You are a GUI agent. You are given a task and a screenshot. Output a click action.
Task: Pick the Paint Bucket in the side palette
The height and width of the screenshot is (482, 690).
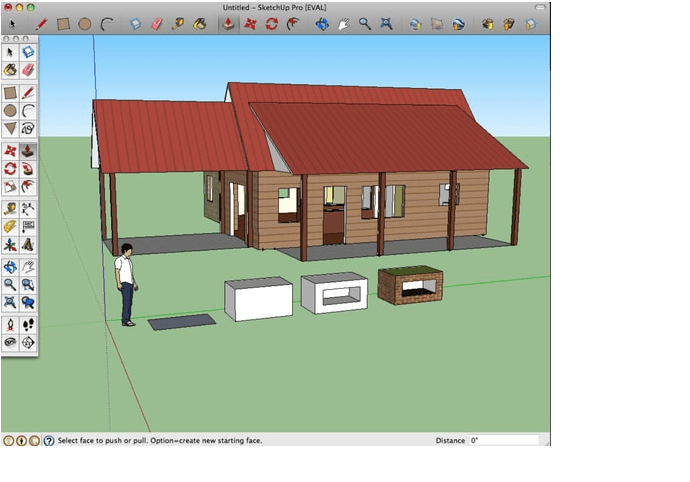pyautogui.click(x=10, y=70)
